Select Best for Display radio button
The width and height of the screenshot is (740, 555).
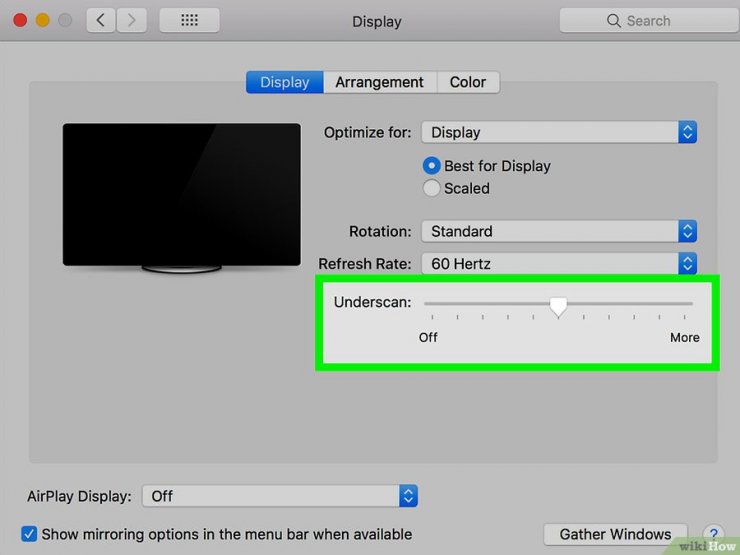[x=431, y=166]
